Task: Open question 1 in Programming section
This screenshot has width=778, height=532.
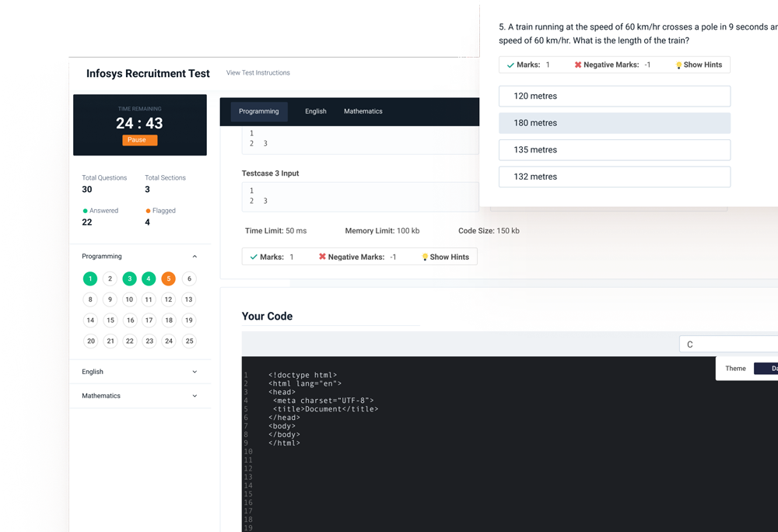Action: click(x=90, y=278)
